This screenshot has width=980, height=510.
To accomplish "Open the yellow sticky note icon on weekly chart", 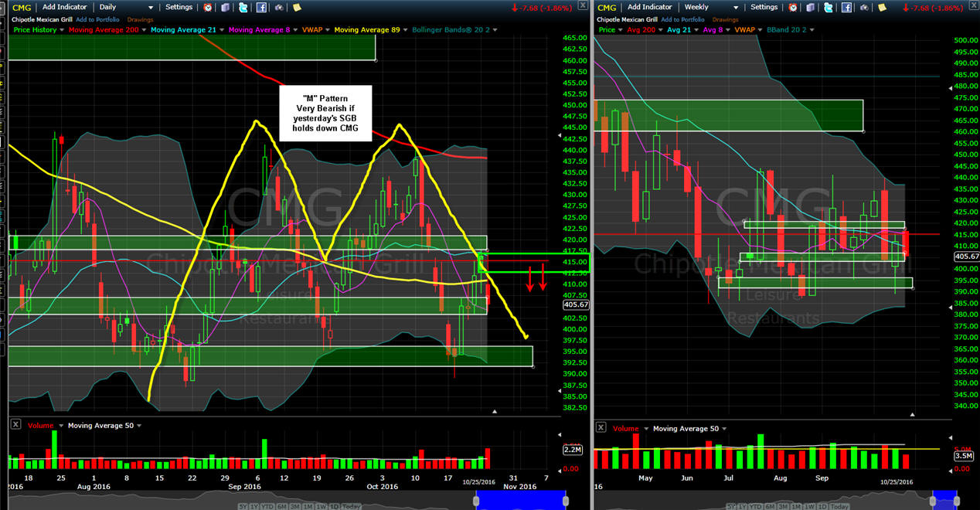I will click(882, 8).
